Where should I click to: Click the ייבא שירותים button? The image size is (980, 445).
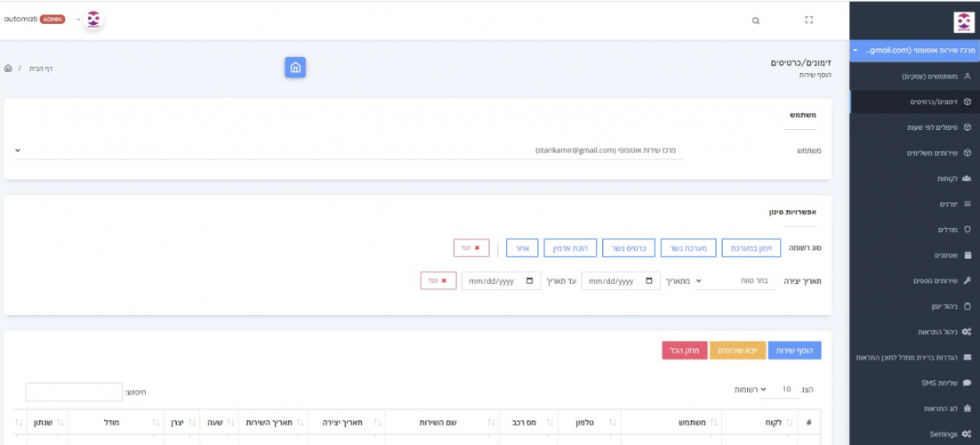[737, 351]
